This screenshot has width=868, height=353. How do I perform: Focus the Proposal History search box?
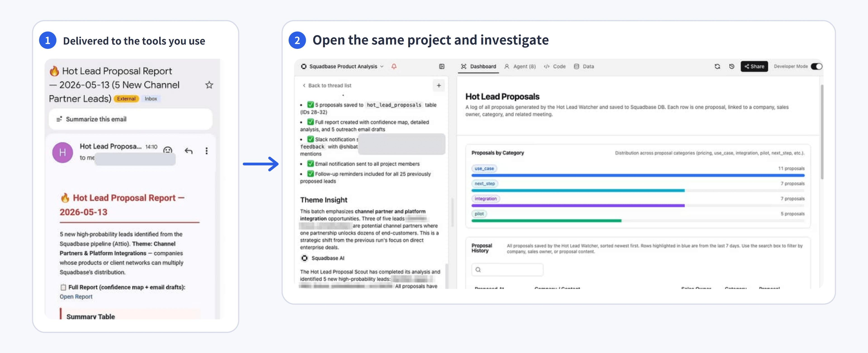[x=507, y=270]
